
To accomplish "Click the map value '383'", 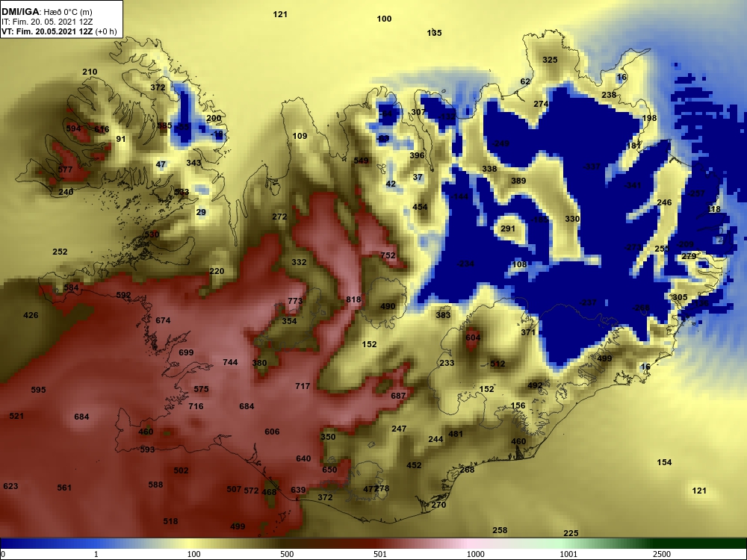I will (x=443, y=315).
